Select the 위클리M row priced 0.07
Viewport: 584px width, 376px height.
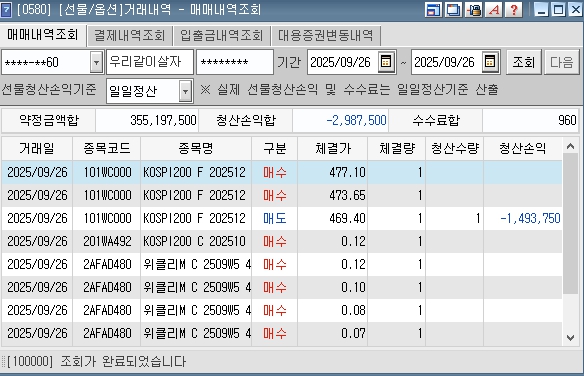[x=282, y=333]
